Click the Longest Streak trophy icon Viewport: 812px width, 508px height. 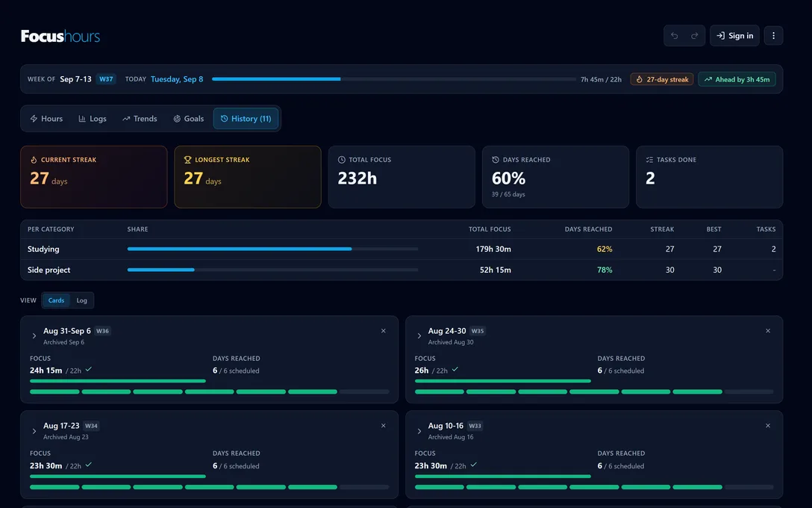(x=187, y=160)
